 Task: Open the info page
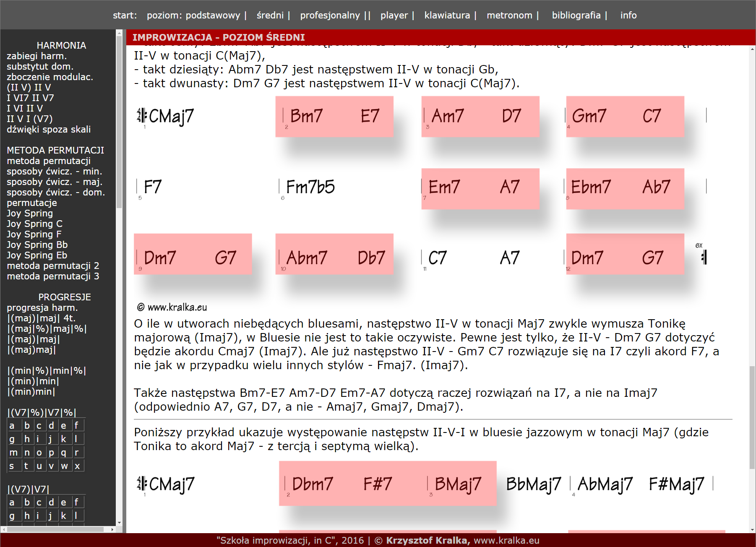tap(628, 15)
